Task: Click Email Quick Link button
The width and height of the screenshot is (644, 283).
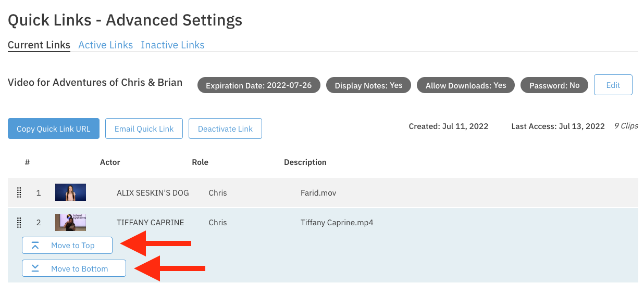Action: [144, 129]
